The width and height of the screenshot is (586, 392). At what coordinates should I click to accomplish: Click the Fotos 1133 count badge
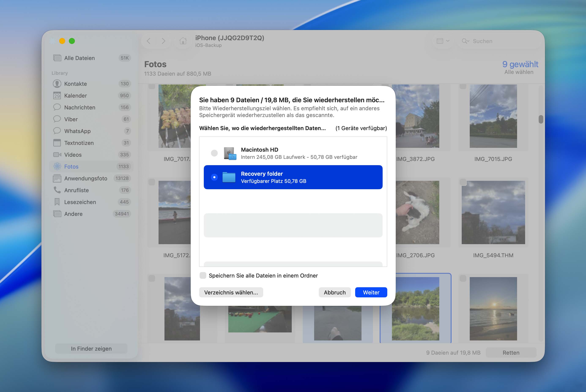124,166
